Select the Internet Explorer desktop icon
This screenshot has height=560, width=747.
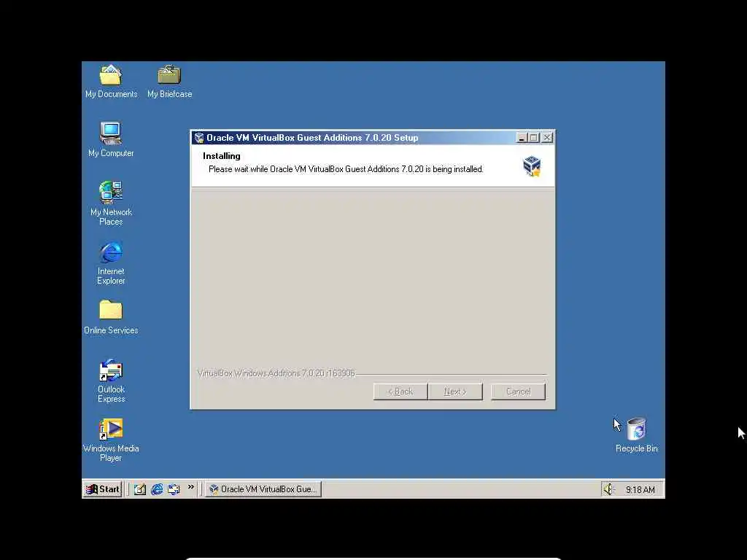(x=111, y=262)
